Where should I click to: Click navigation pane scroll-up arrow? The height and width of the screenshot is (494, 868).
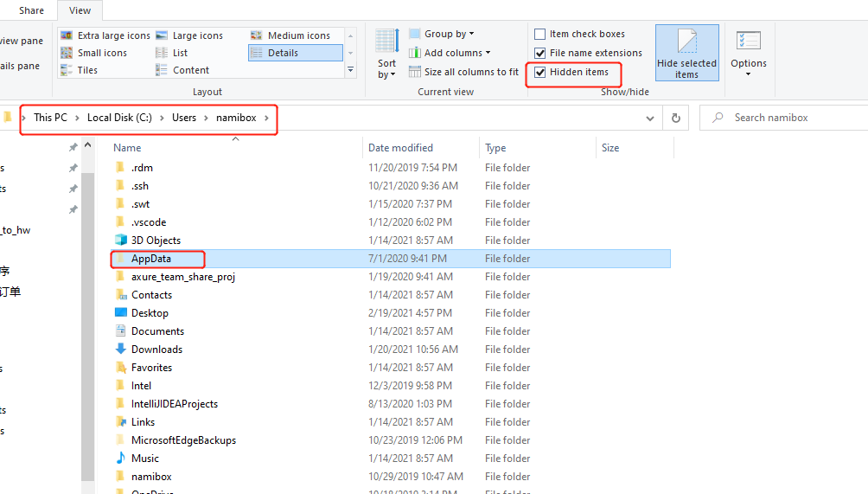tap(87, 145)
